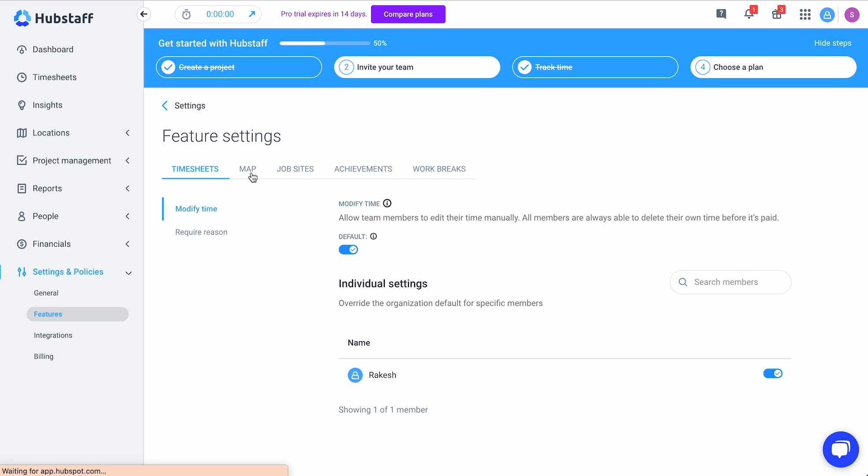Click the Search members field
This screenshot has height=476, width=868.
coord(736,282)
